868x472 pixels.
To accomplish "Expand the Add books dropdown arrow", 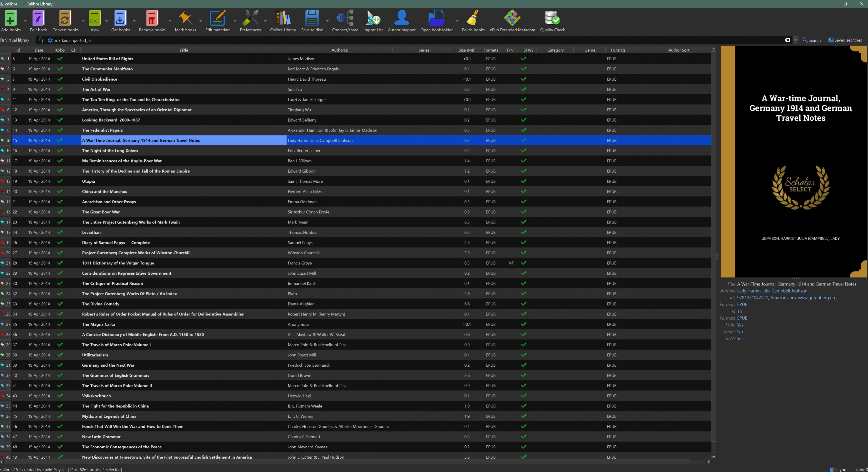I will tap(25, 21).
